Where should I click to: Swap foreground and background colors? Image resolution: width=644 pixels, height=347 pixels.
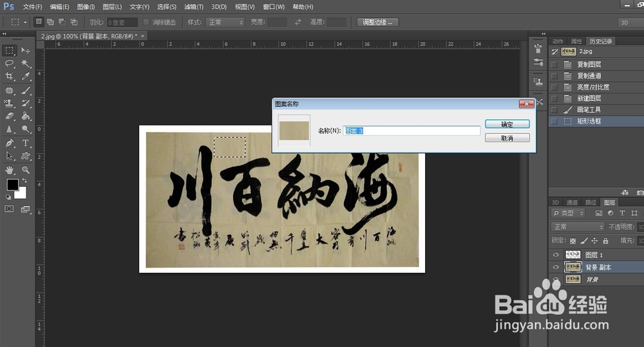coord(25,180)
